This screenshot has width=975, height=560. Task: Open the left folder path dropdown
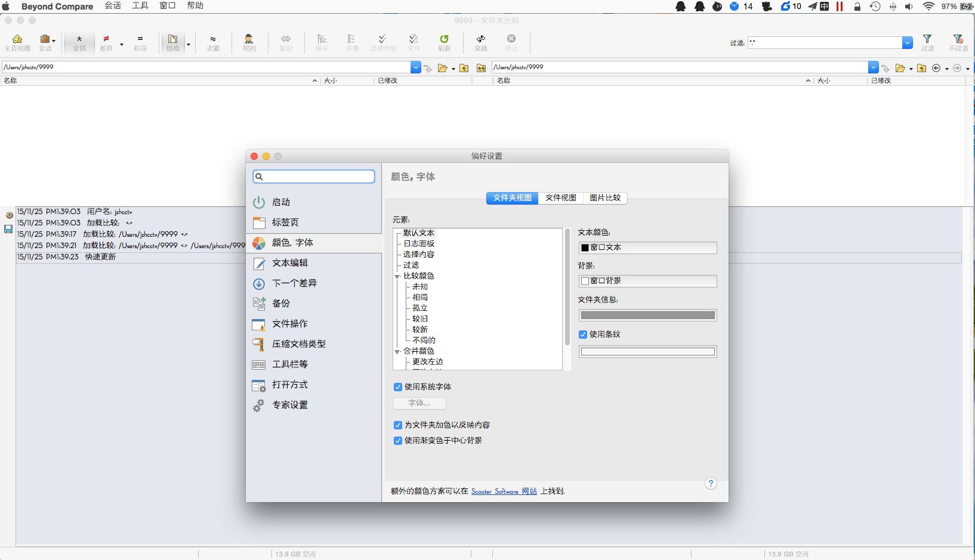click(x=415, y=67)
